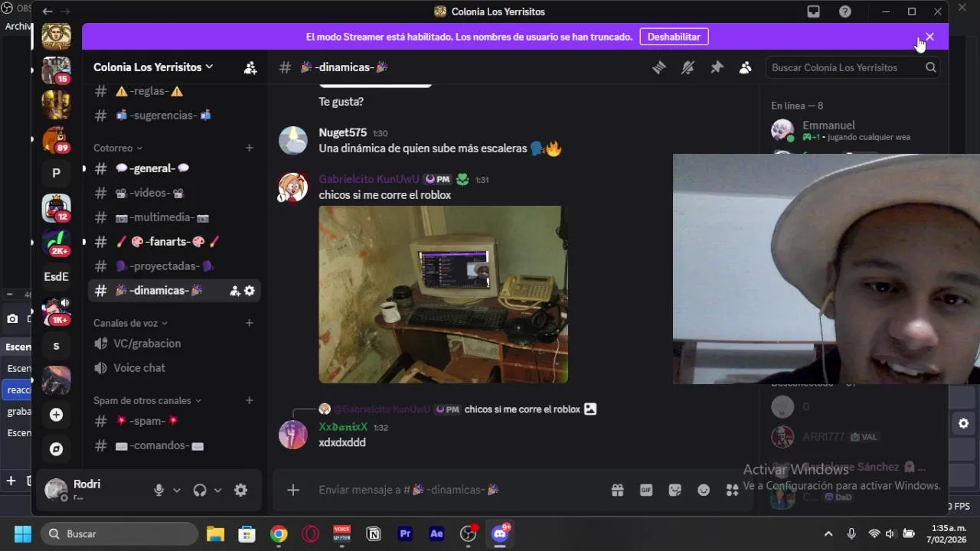Screen dimensions: 980x551
Task: Toggle the member list icon
Action: (745, 67)
